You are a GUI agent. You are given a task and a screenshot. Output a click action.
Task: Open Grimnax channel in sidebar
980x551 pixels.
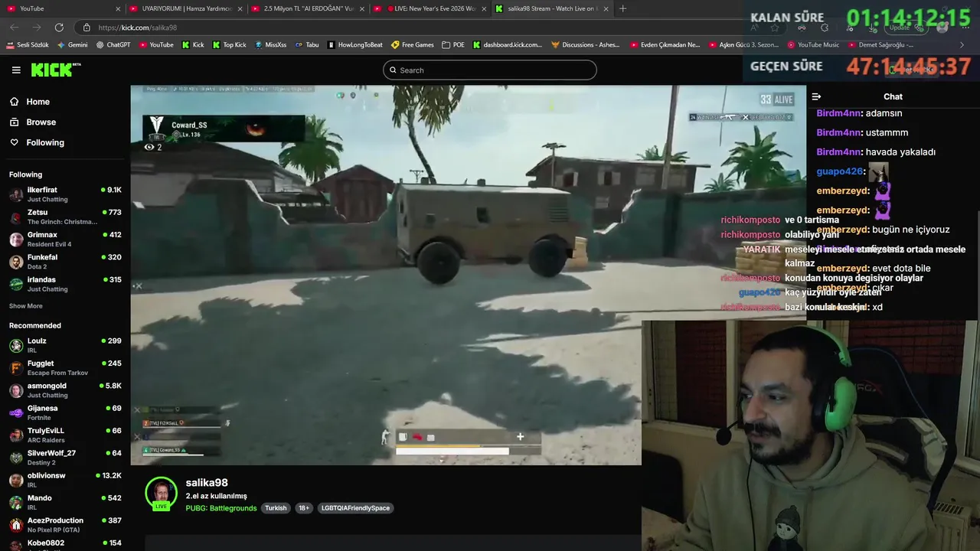pos(65,240)
